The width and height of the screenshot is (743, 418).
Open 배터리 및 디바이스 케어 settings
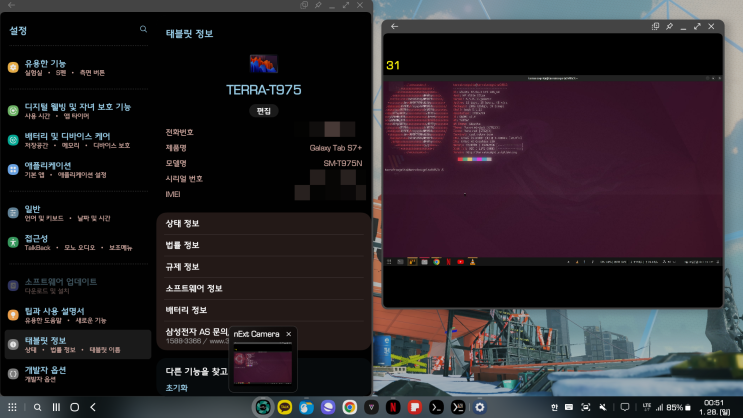click(x=78, y=140)
